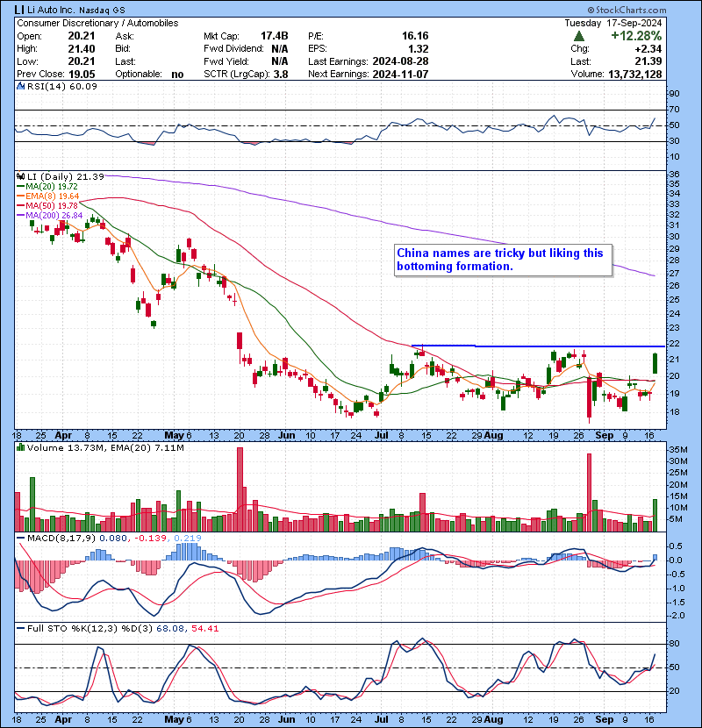Image resolution: width=702 pixels, height=728 pixels.
Task: Click the Volume panel bar icon
Action: click(21, 447)
